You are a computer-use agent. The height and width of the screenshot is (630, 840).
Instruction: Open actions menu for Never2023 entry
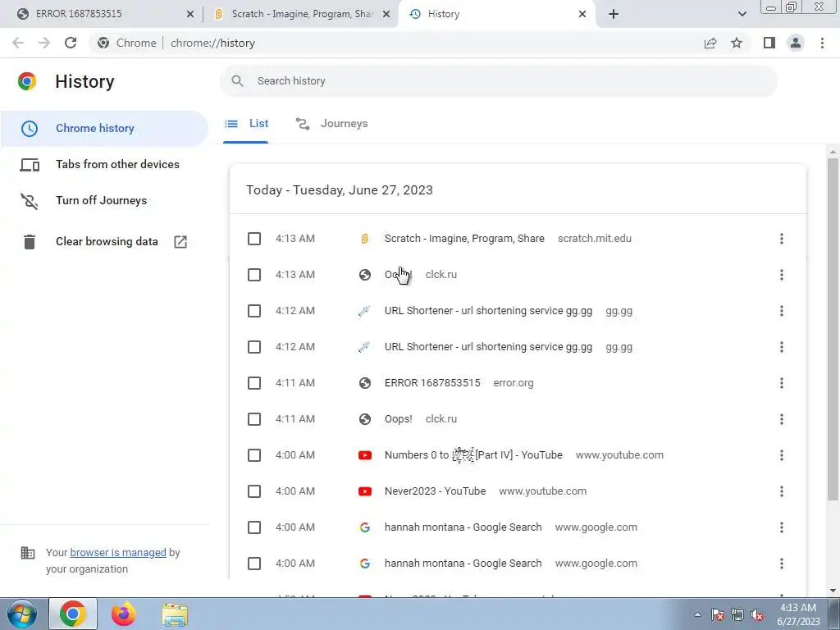pos(782,491)
